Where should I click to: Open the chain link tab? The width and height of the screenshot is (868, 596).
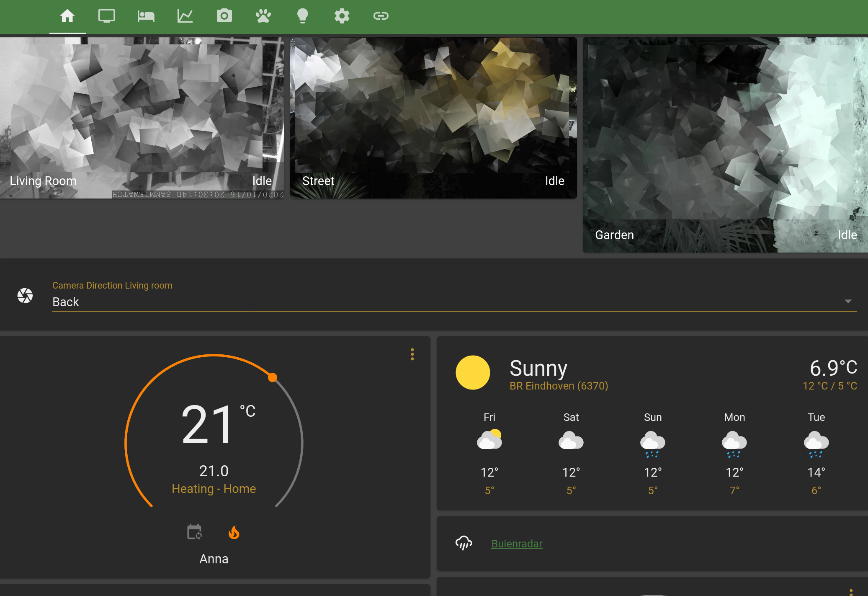coord(381,16)
